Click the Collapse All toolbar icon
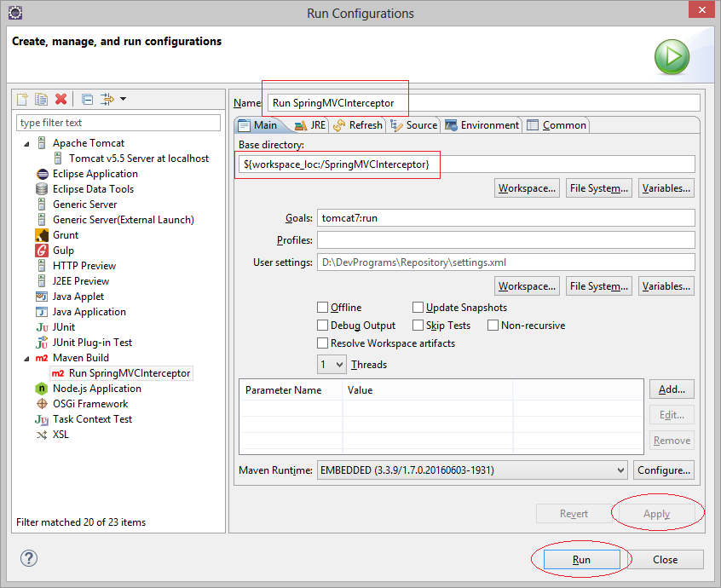The height and width of the screenshot is (588, 721). tap(88, 99)
